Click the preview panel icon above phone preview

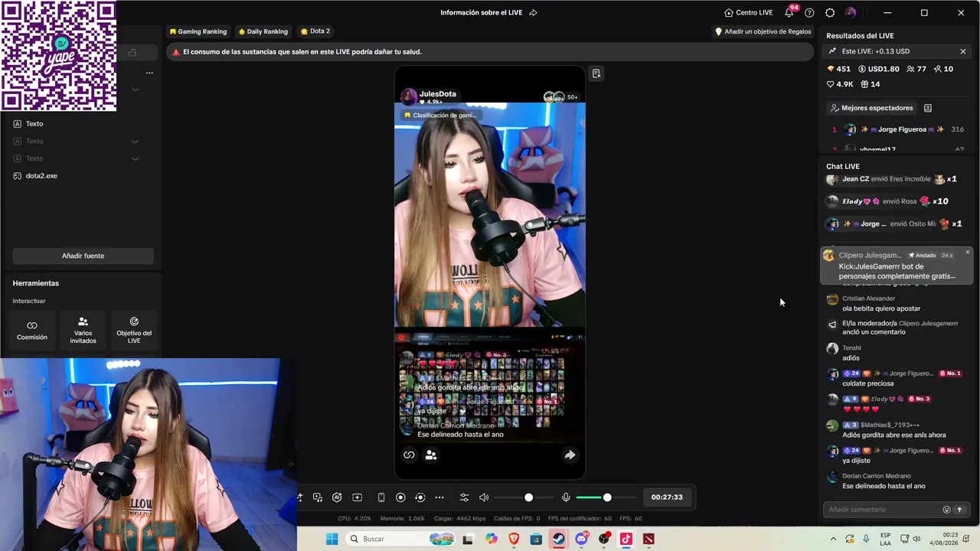(596, 73)
